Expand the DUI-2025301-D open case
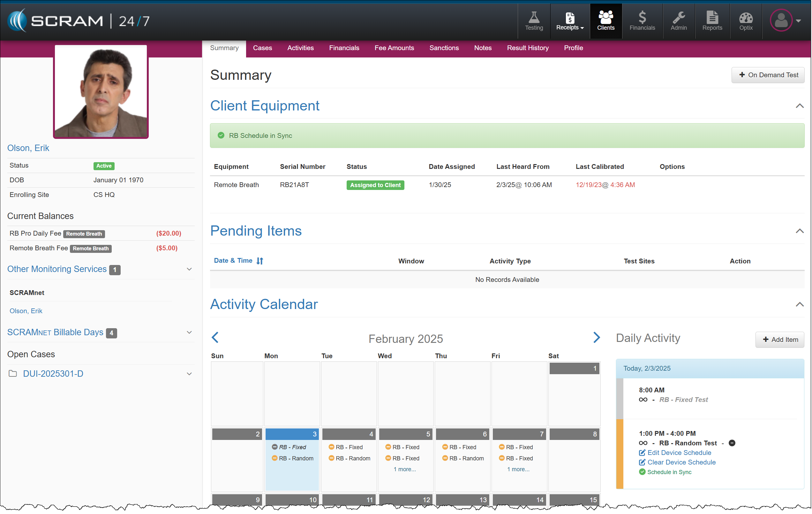Viewport: 812px width, 514px height. (x=189, y=374)
